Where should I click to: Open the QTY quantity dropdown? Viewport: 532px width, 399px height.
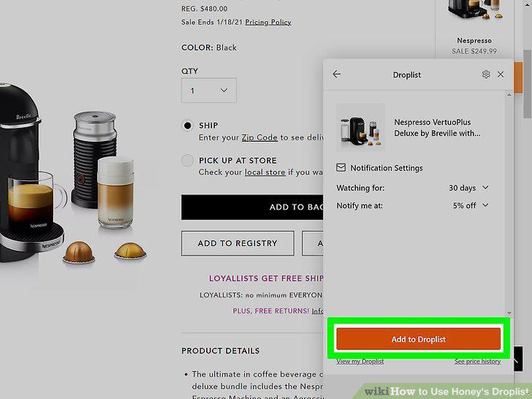(x=209, y=91)
